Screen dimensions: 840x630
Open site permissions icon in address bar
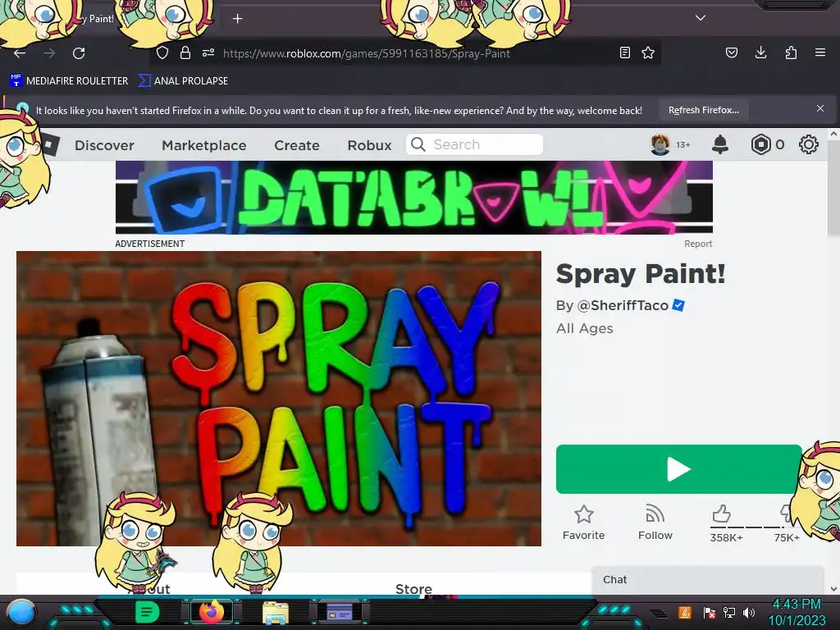pos(208,52)
